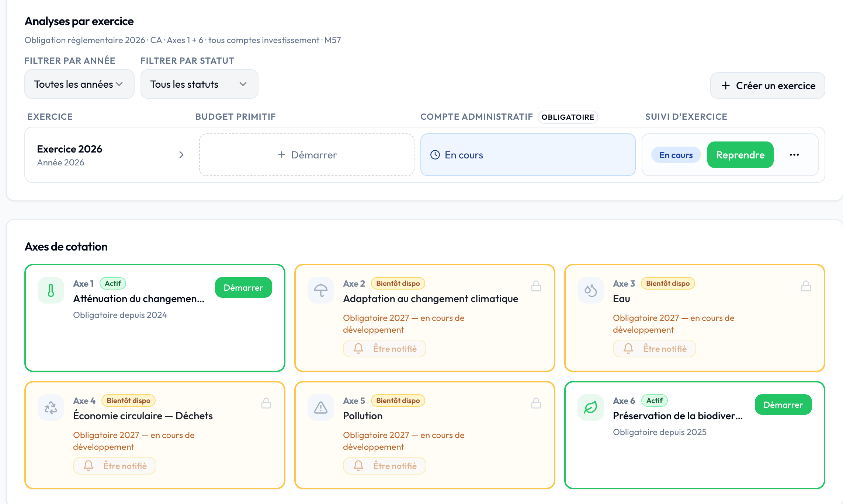Open the three-dots menu for Exercice 2026

[794, 155]
